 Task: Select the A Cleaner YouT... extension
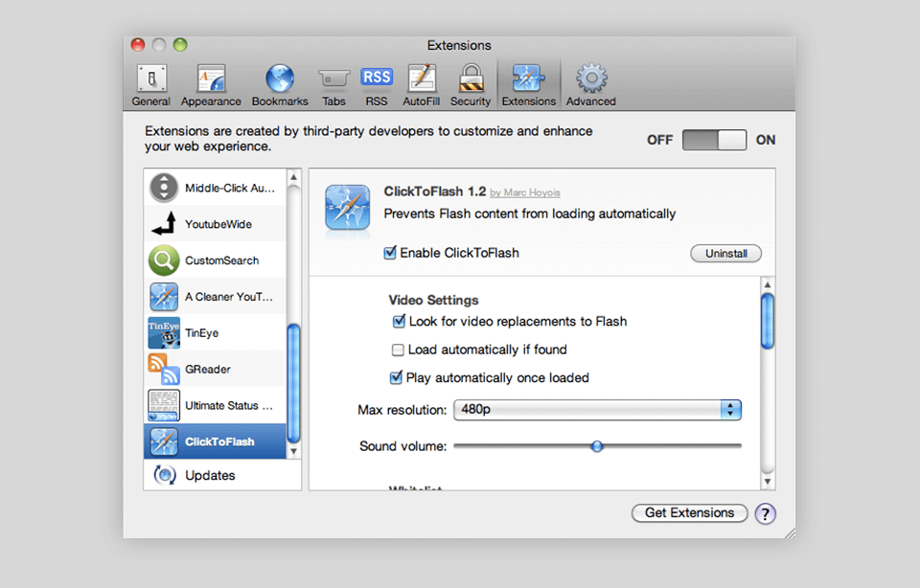click(x=216, y=297)
